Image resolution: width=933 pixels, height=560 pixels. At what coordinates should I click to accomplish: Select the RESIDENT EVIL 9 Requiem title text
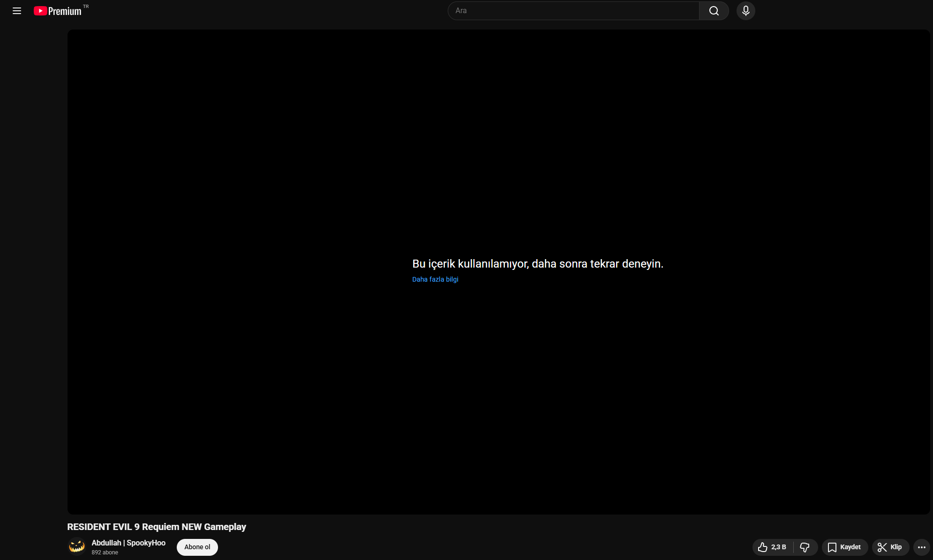pos(157,527)
